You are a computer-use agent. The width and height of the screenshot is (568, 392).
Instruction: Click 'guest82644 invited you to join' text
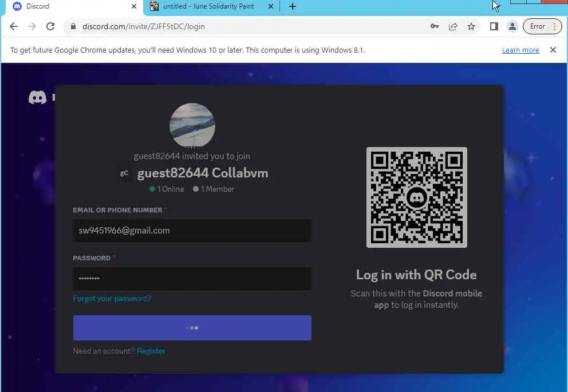click(192, 156)
